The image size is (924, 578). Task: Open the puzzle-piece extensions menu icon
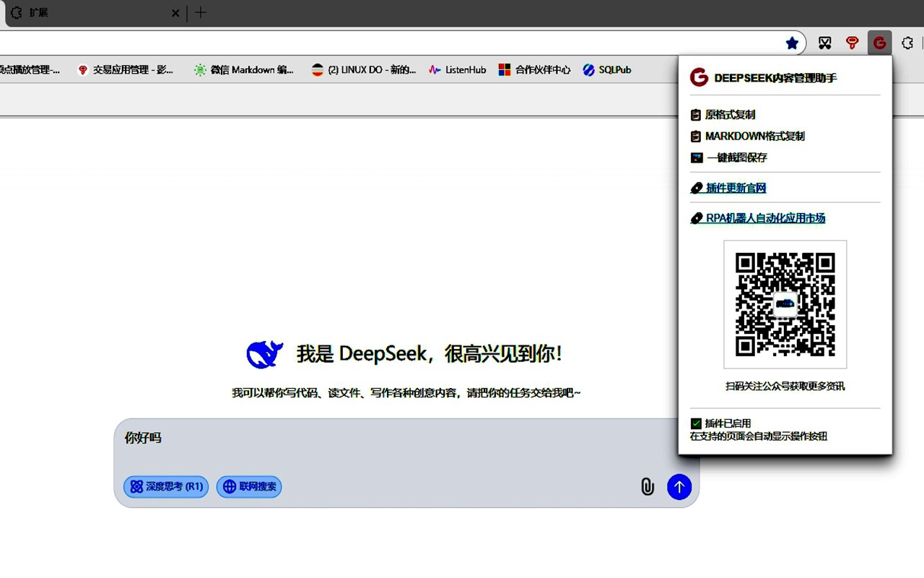[x=907, y=43]
